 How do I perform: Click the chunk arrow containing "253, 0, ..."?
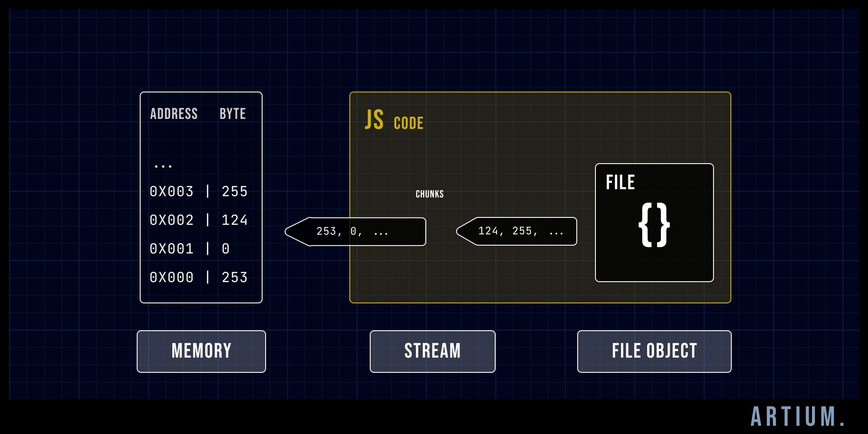click(355, 232)
